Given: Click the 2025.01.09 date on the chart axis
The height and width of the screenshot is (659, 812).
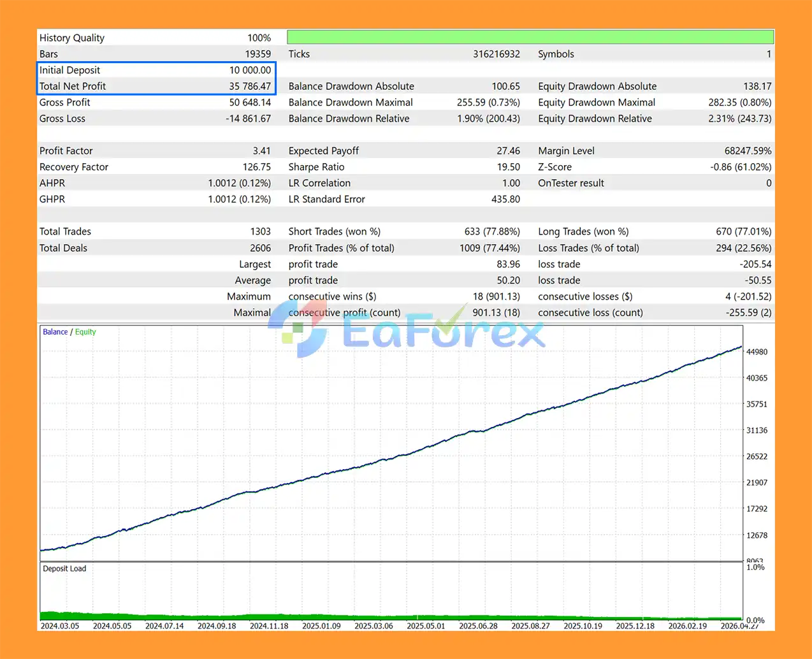Looking at the screenshot, I should tap(321, 626).
